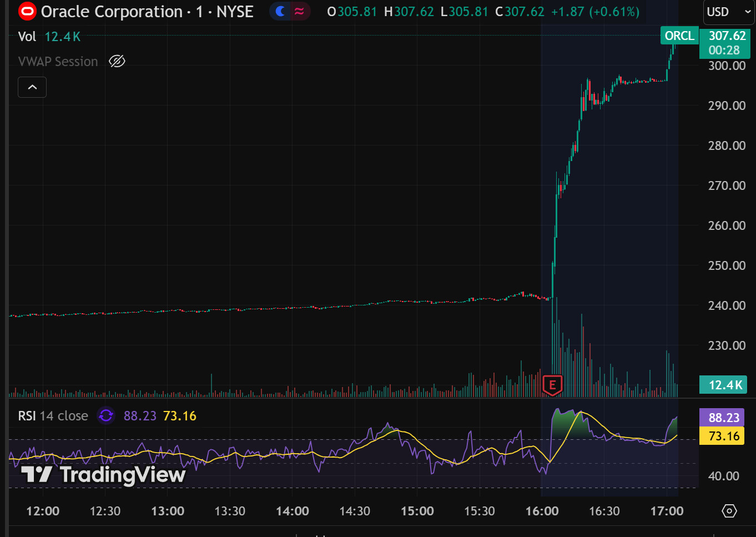The height and width of the screenshot is (537, 756).
Task: Click the Oracle logo icon
Action: [27, 11]
